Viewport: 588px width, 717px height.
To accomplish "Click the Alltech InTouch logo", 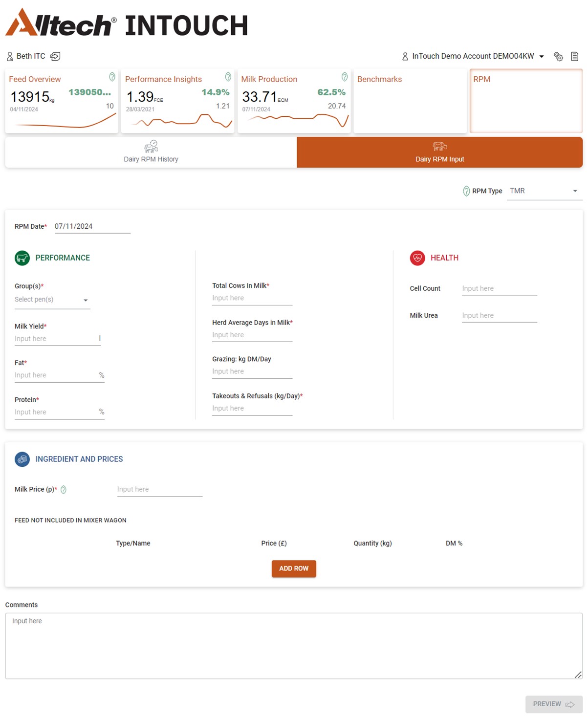I will (x=127, y=23).
